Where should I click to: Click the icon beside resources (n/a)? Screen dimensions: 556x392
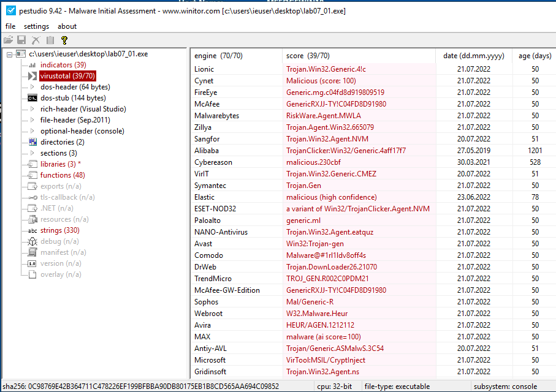pyautogui.click(x=32, y=219)
